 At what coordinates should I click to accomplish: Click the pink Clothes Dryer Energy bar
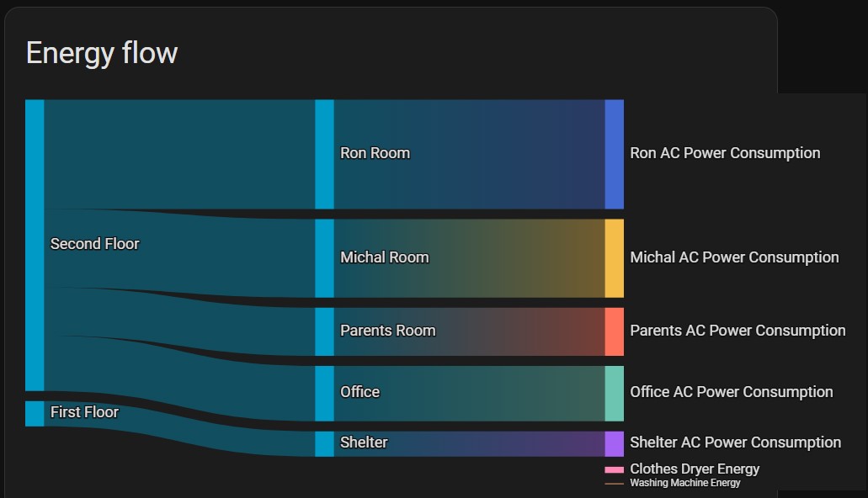614,469
